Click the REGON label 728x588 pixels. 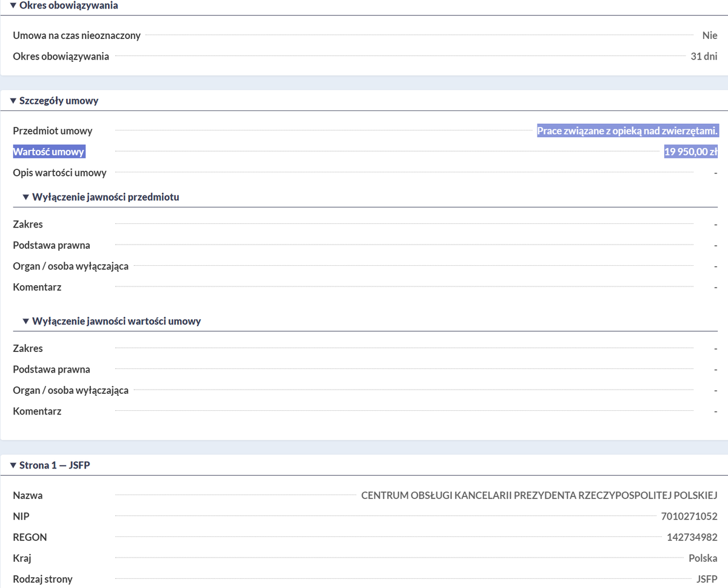point(30,537)
